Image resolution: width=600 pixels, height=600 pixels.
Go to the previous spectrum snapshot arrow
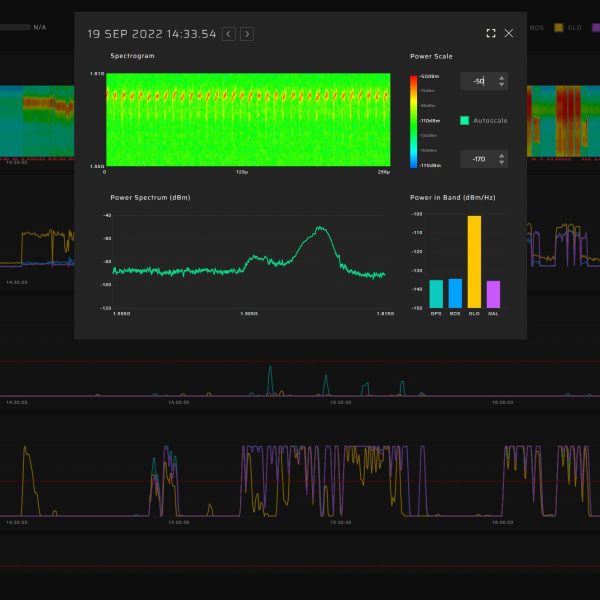pyautogui.click(x=228, y=34)
